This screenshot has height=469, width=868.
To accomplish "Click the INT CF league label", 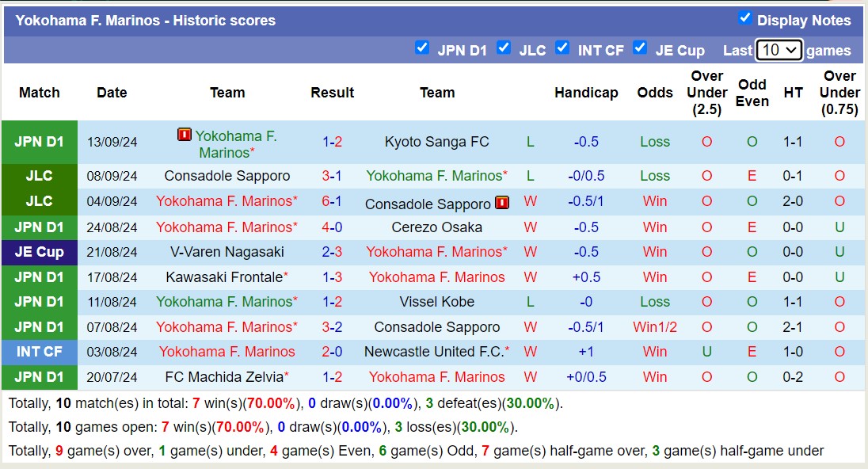I will click(x=39, y=352).
